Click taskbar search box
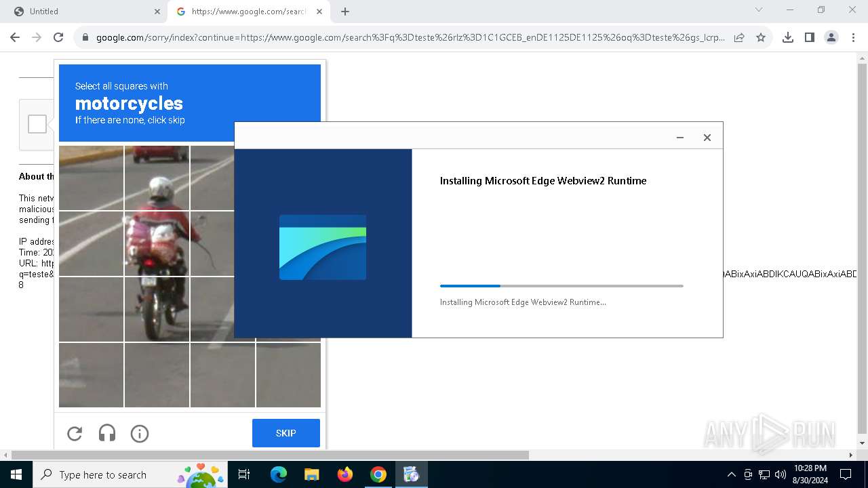The image size is (868, 488). coord(130,474)
